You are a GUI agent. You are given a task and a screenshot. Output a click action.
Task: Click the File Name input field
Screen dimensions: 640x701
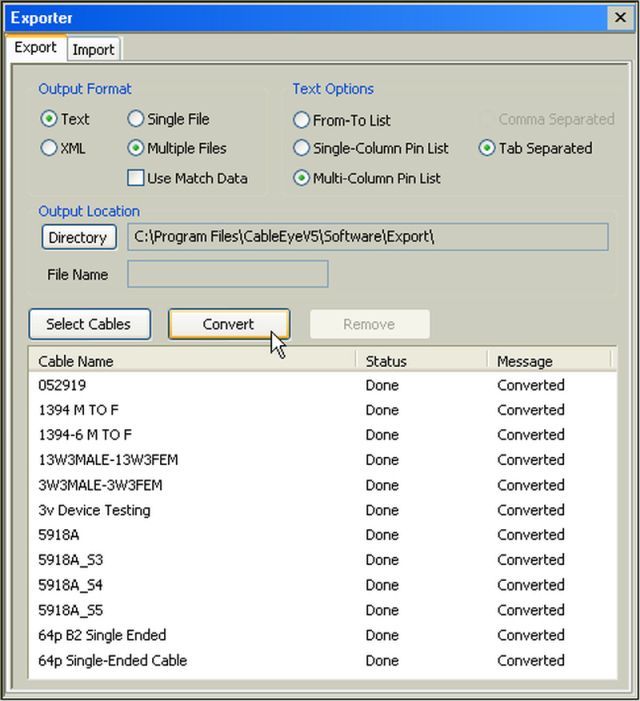(x=227, y=274)
